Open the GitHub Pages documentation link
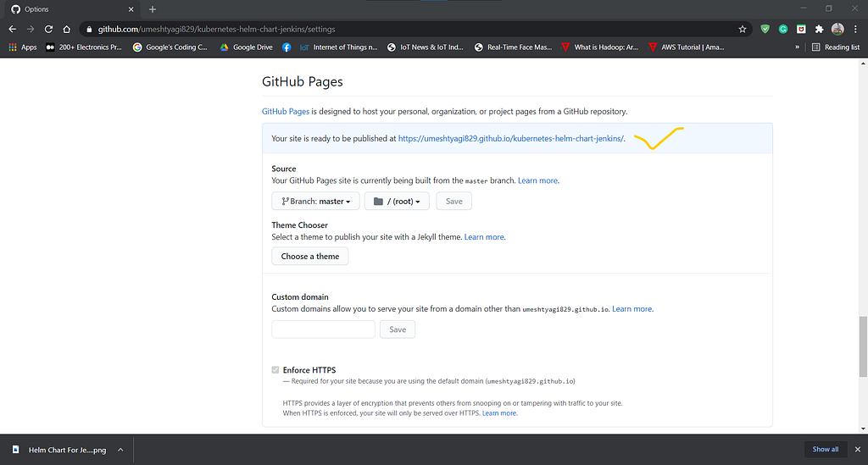 coord(285,111)
